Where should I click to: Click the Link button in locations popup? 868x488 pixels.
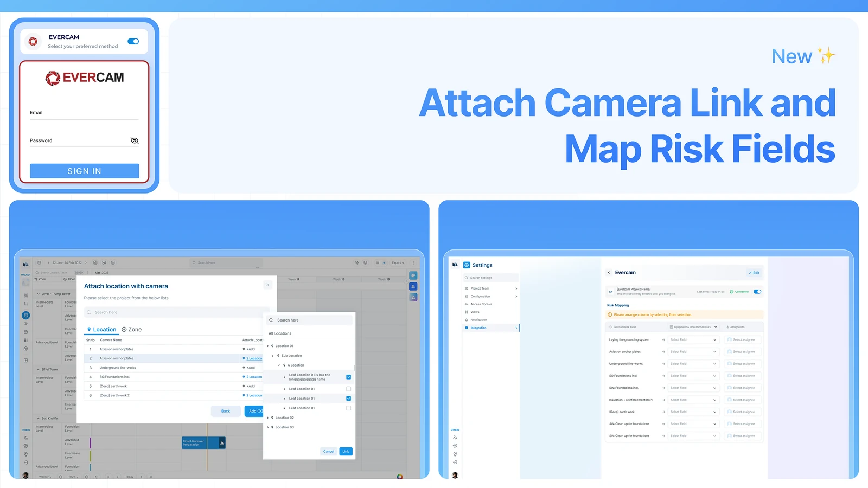click(346, 451)
